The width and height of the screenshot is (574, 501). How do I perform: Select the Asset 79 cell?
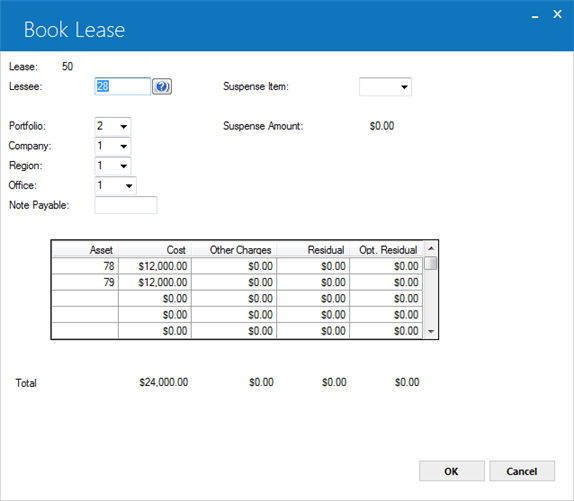click(x=85, y=282)
